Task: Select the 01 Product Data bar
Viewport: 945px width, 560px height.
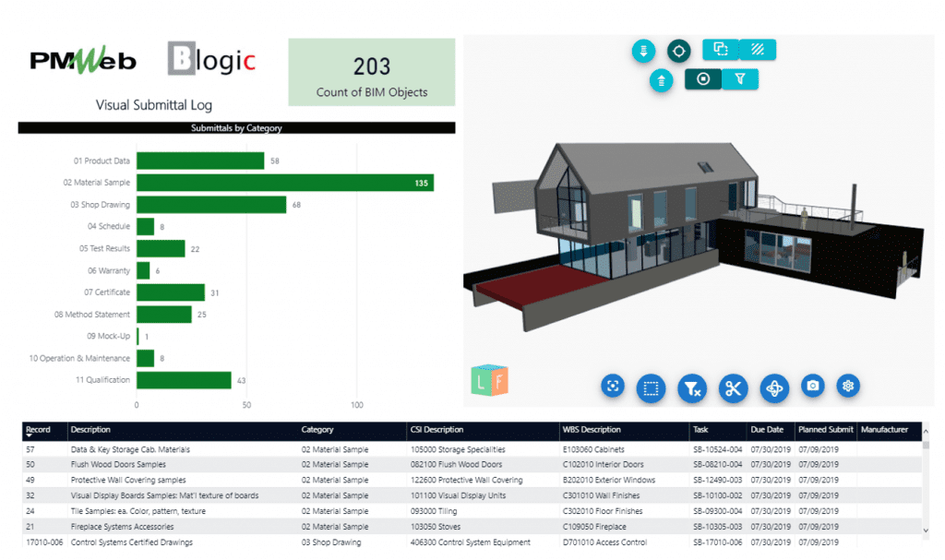Action: pyautogui.click(x=200, y=161)
